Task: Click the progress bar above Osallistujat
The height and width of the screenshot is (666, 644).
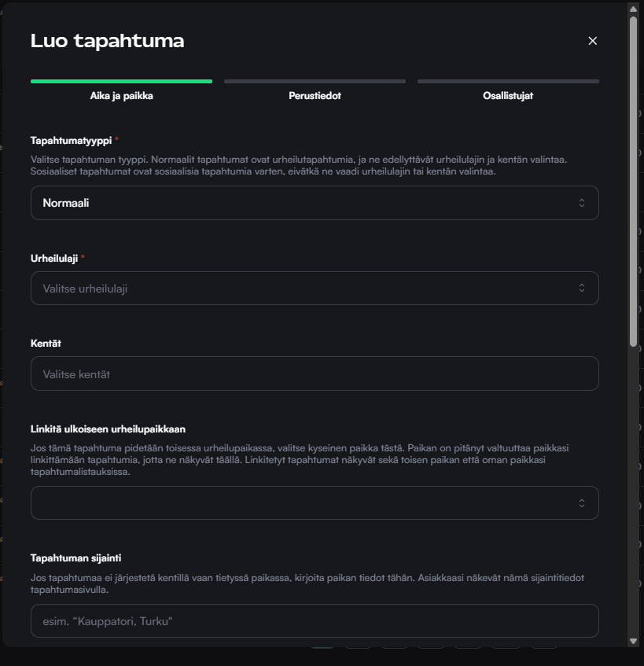Action: (508, 81)
